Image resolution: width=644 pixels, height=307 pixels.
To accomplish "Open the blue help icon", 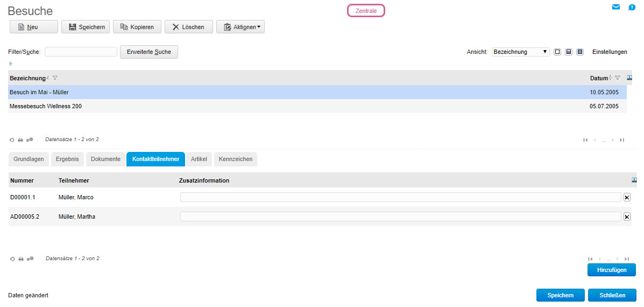I will [x=632, y=7].
